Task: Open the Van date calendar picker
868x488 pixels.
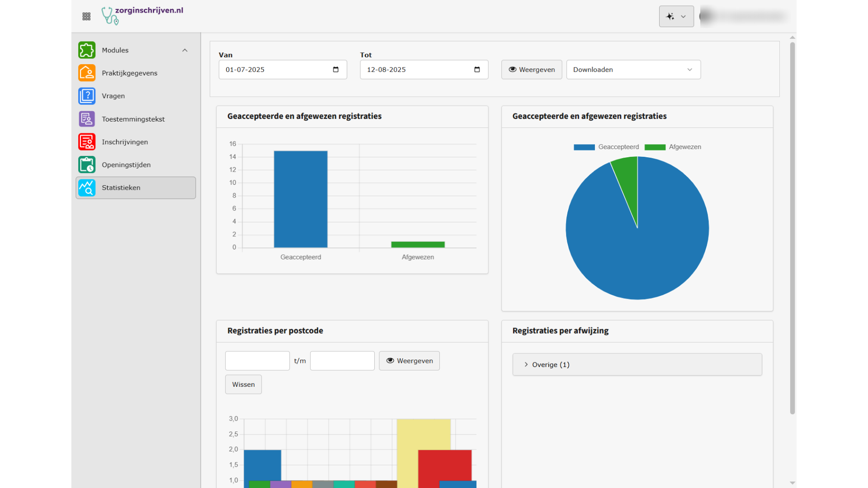Action: coord(335,70)
